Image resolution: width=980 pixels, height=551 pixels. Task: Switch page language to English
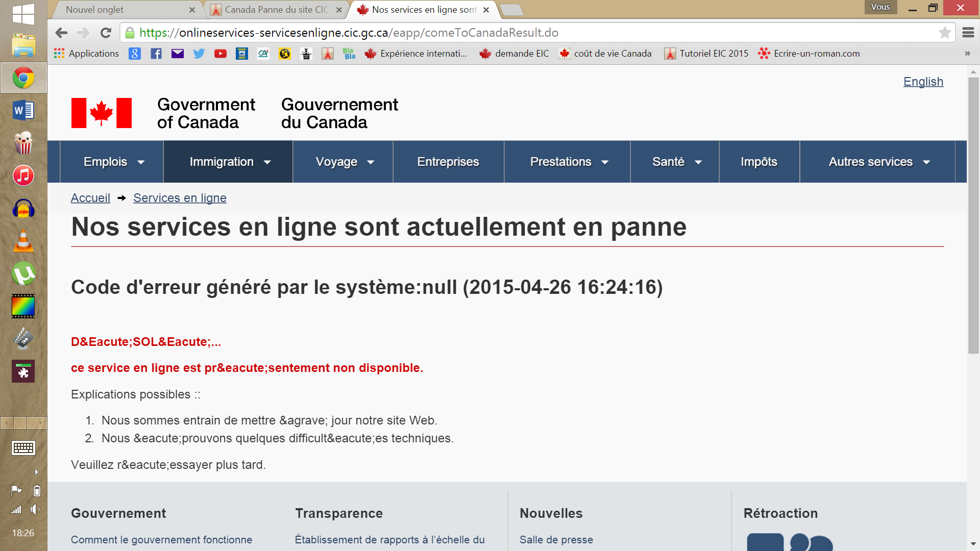[x=923, y=82]
